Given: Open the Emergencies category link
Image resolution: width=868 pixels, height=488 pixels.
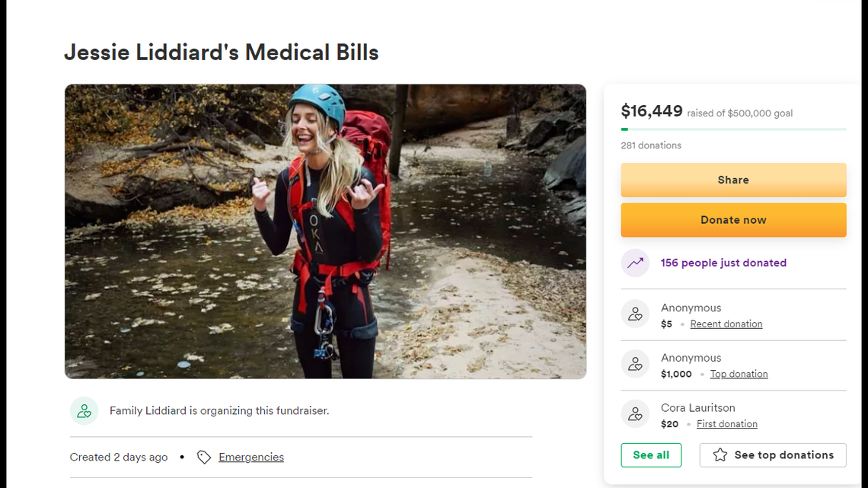Looking at the screenshot, I should coord(251,457).
